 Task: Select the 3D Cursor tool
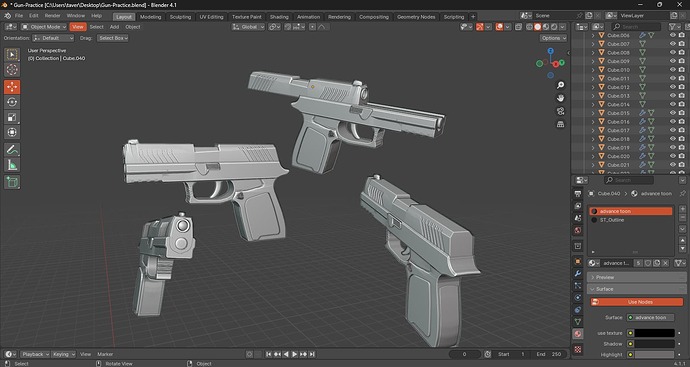(x=12, y=70)
